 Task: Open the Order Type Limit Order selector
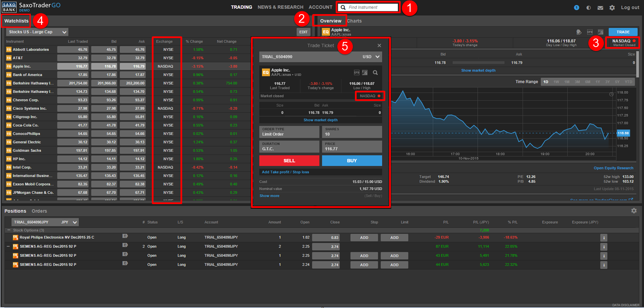290,132
